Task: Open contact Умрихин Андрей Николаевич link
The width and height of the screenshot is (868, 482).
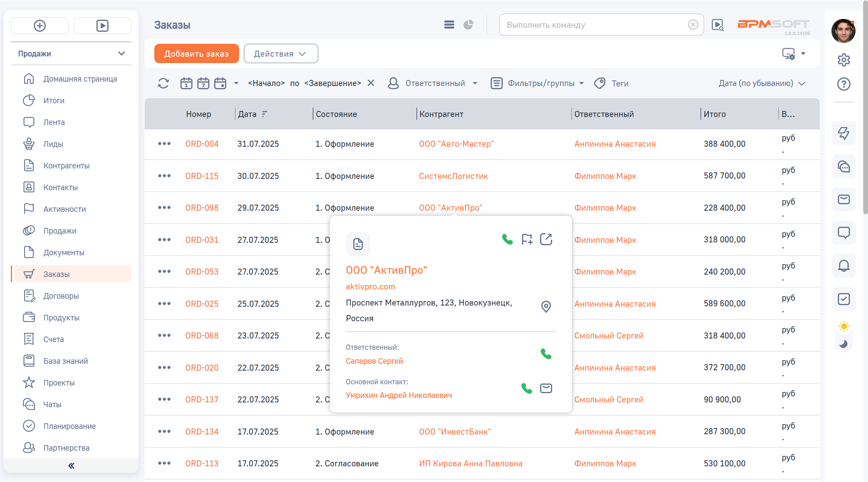Action: (399, 395)
